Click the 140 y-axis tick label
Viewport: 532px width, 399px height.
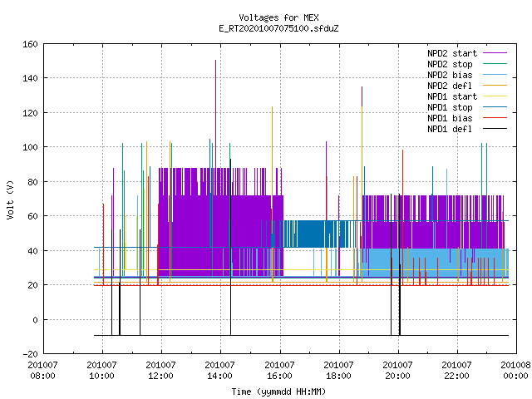[30, 78]
